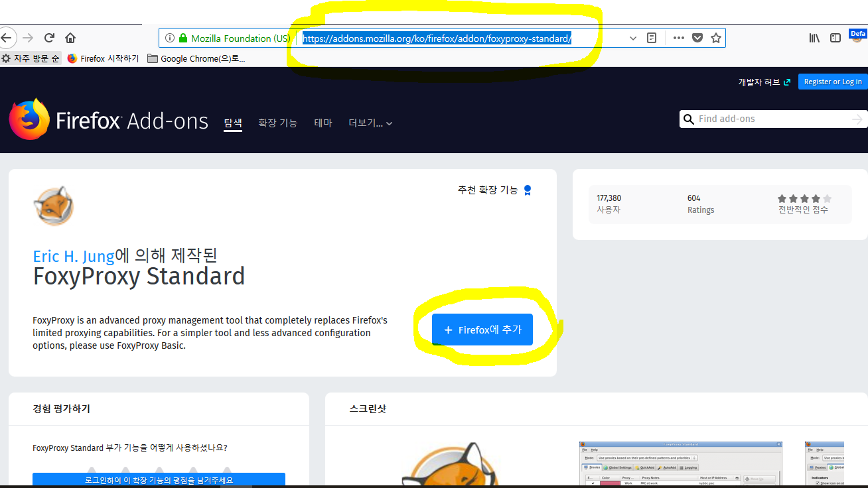Viewport: 868px width, 488px height.
Task: Click the forward navigation arrow
Action: pyautogui.click(x=28, y=38)
